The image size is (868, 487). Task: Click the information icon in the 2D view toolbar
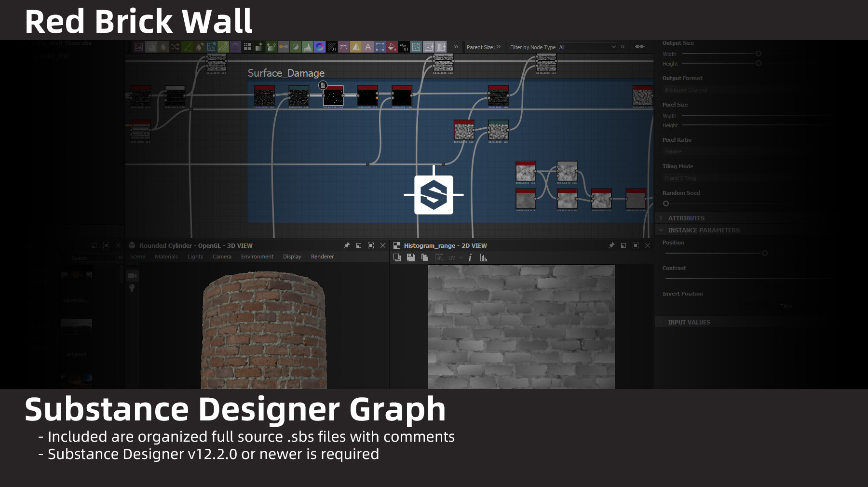pos(470,257)
